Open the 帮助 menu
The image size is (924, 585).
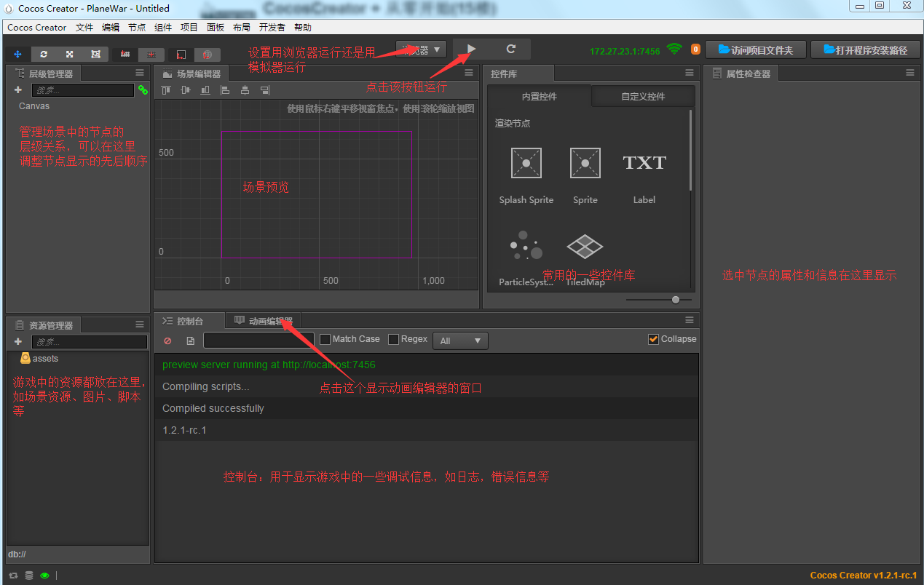[303, 28]
